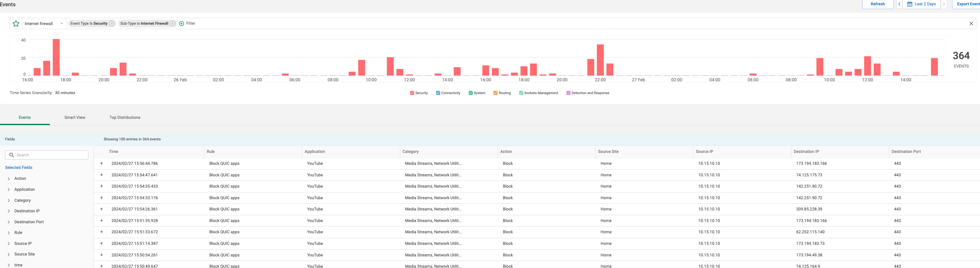Viewport: 980px width, 268px height.
Task: Click the add filter plus icon
Action: click(x=181, y=23)
